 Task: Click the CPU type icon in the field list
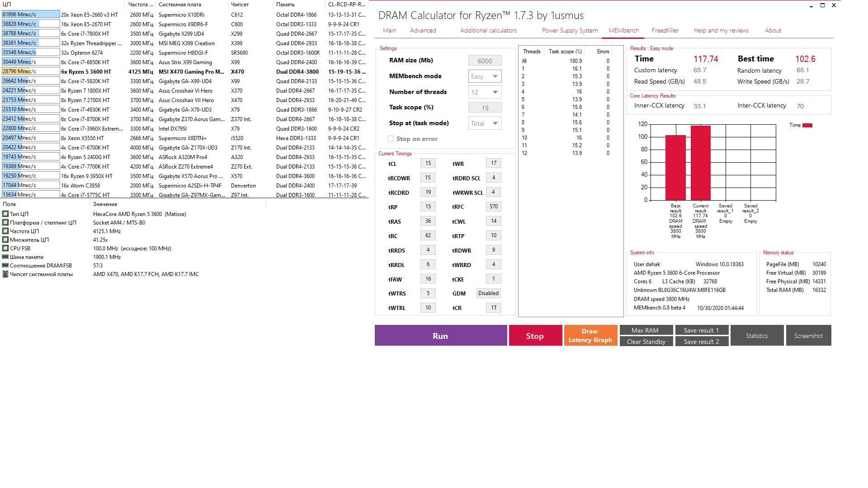(5, 214)
